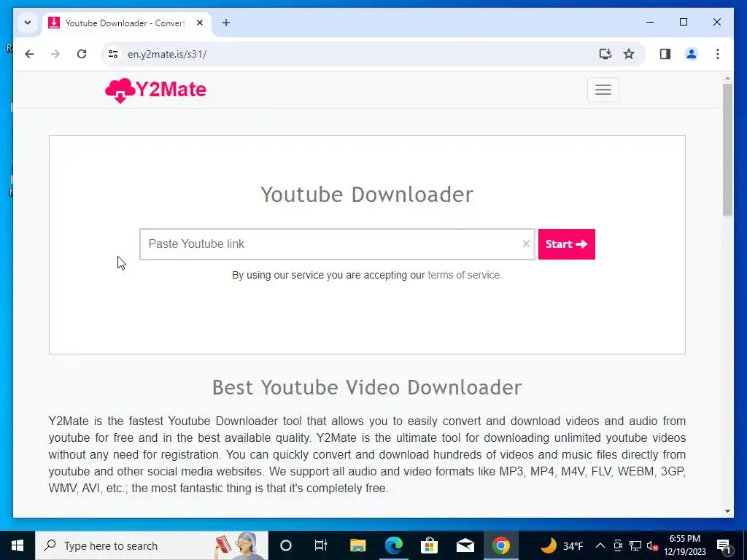The height and width of the screenshot is (560, 747).
Task: Click Chrome icon in taskbar
Action: (500, 545)
